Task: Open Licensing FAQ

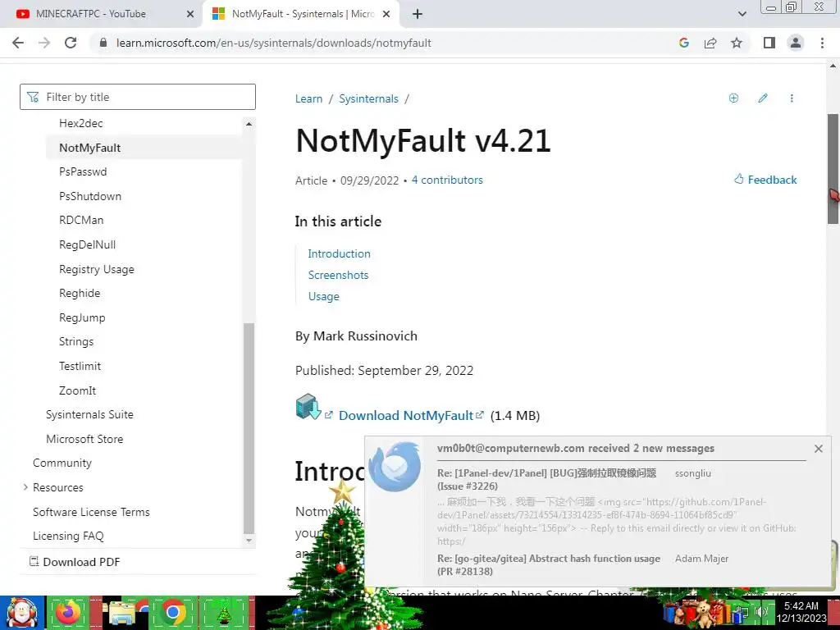Action: point(68,536)
